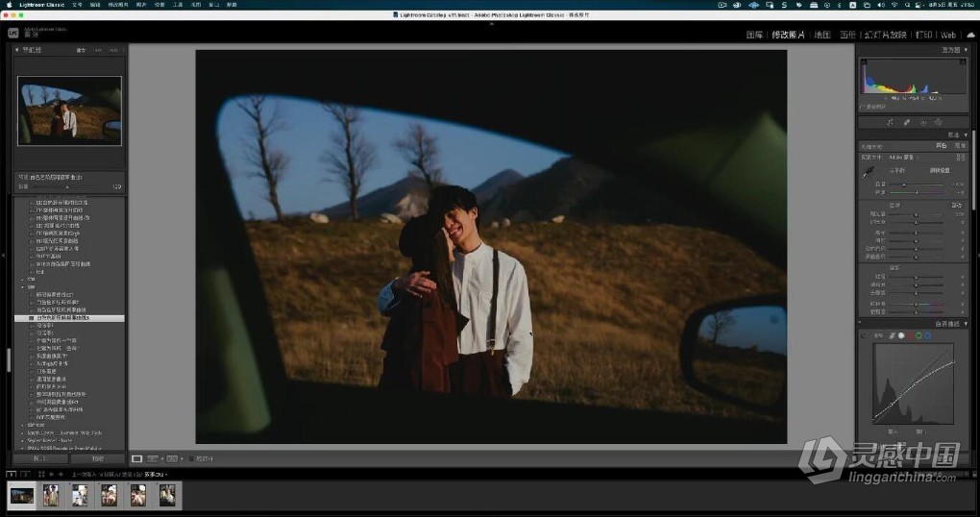
Task: Toggle the soft proofing checkbox
Action: click(190, 458)
